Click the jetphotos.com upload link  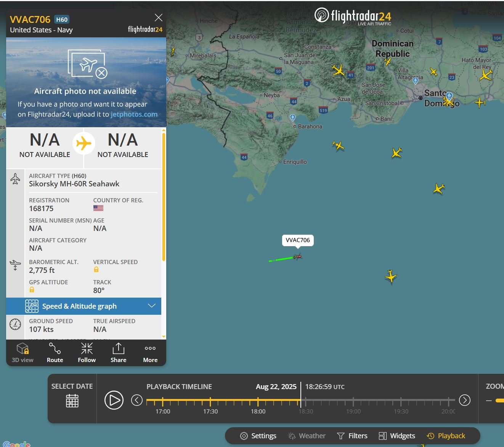pos(134,114)
